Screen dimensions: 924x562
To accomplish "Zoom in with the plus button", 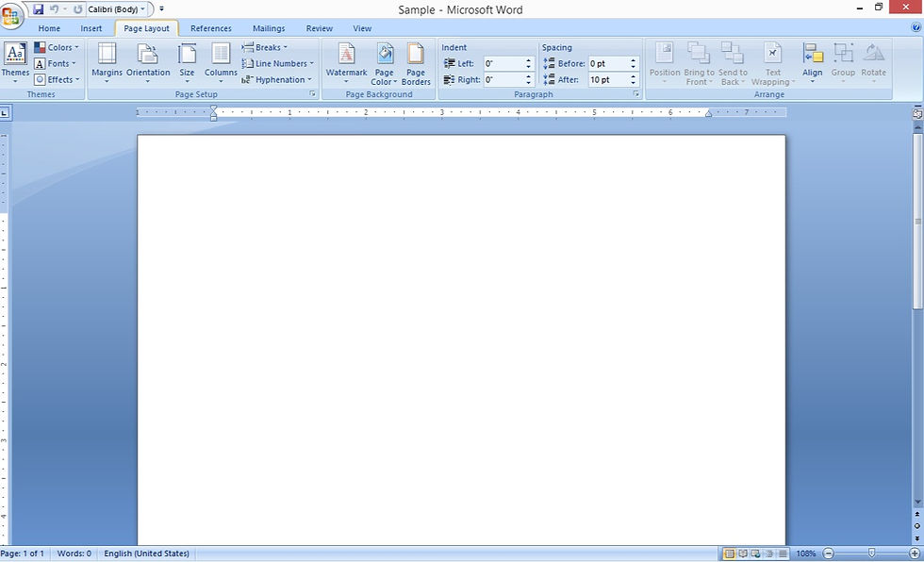I will pyautogui.click(x=915, y=554).
